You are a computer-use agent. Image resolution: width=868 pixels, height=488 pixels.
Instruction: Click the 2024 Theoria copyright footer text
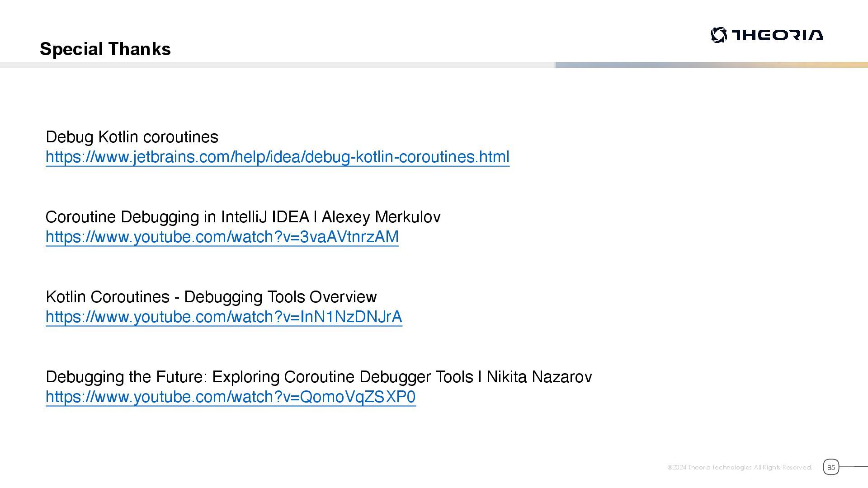coord(739,467)
